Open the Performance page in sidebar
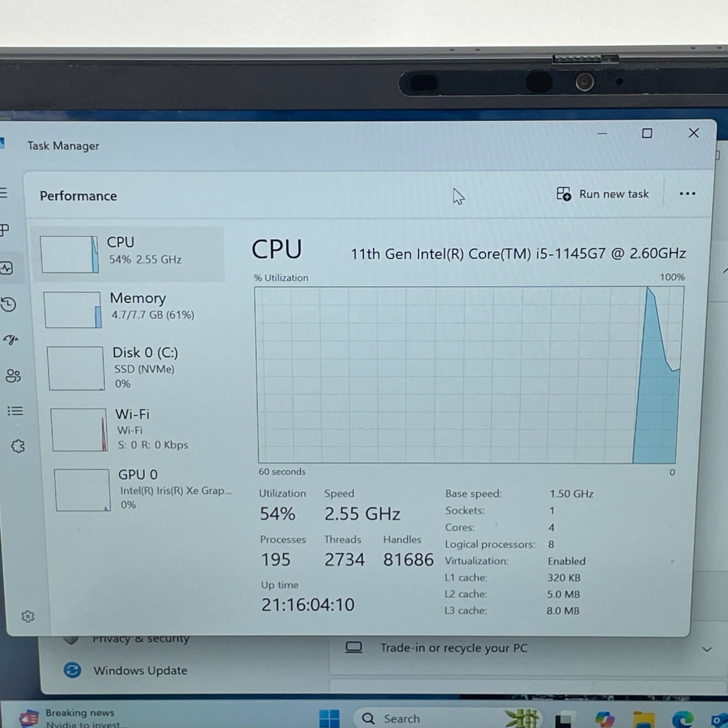 7,268
